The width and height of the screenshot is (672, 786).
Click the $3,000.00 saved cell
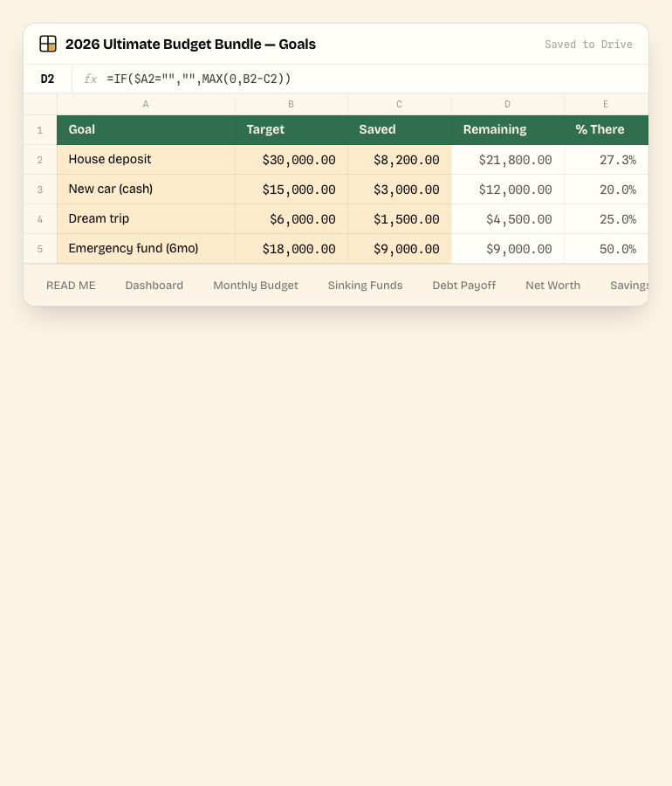pos(399,189)
